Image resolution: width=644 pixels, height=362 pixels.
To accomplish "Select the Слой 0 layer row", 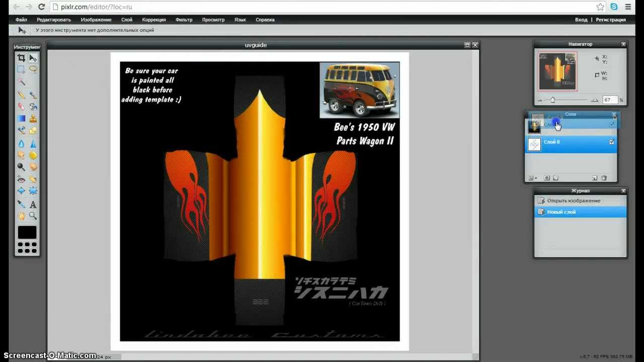I will (571, 145).
